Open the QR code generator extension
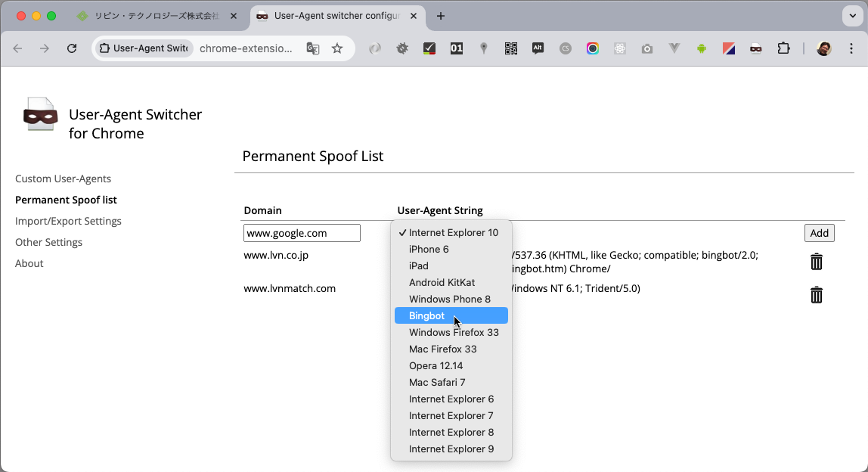 coord(510,48)
